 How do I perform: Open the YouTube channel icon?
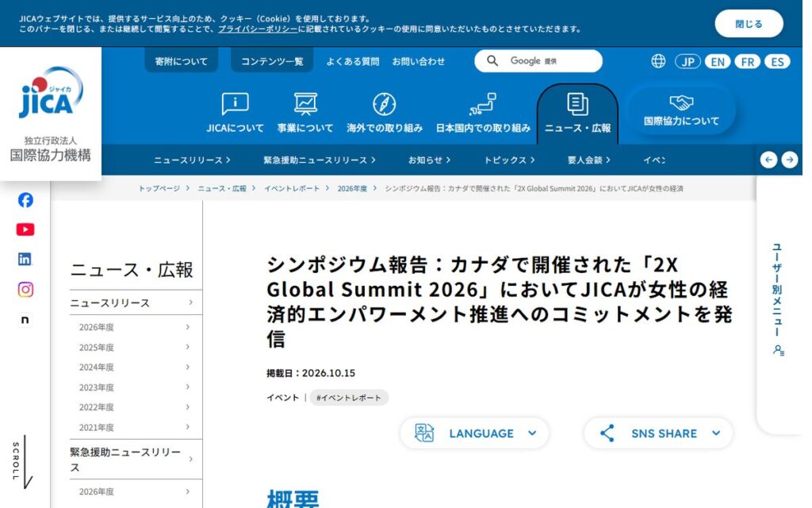pyautogui.click(x=25, y=229)
